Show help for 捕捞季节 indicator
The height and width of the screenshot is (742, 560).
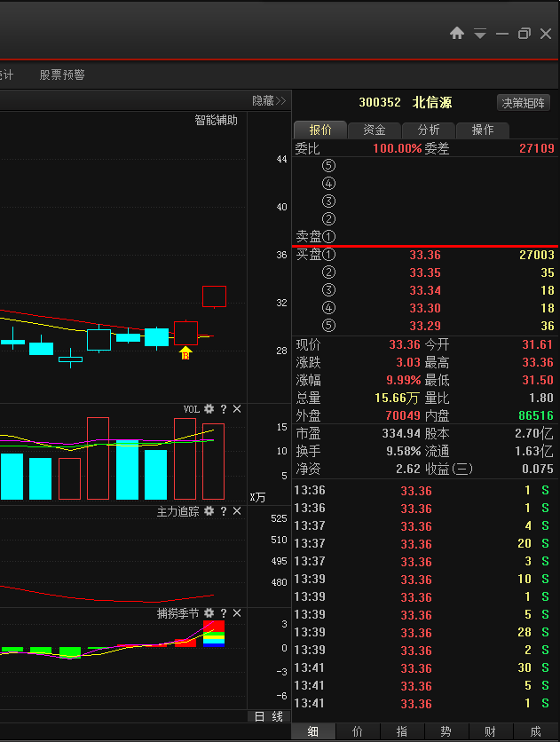(224, 613)
